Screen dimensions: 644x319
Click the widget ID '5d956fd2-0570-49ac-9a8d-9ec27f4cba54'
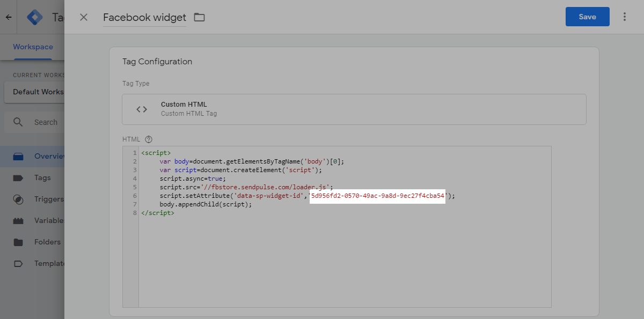[378, 196]
